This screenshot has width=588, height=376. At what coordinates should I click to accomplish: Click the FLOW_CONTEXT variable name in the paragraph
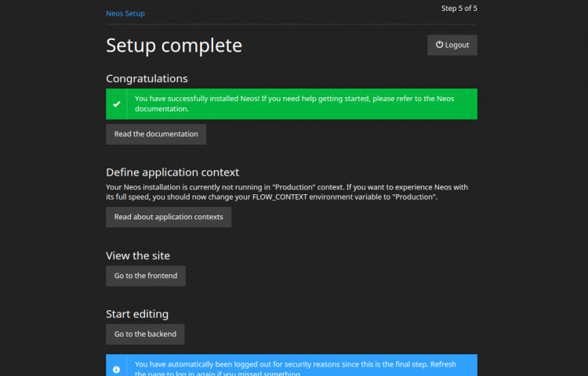click(x=275, y=197)
